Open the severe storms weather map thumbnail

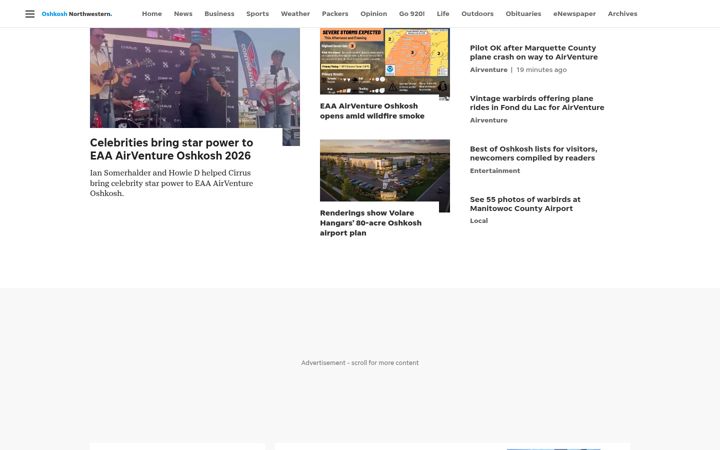click(385, 62)
